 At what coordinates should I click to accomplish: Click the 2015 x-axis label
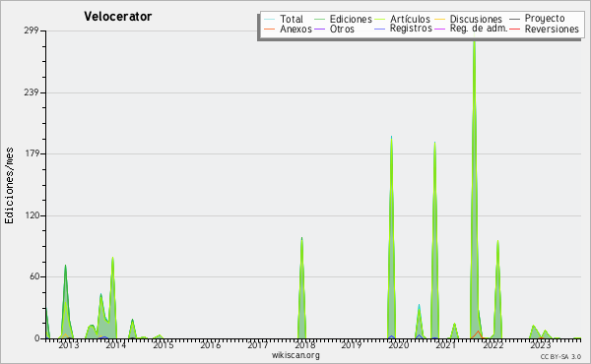pyautogui.click(x=163, y=345)
